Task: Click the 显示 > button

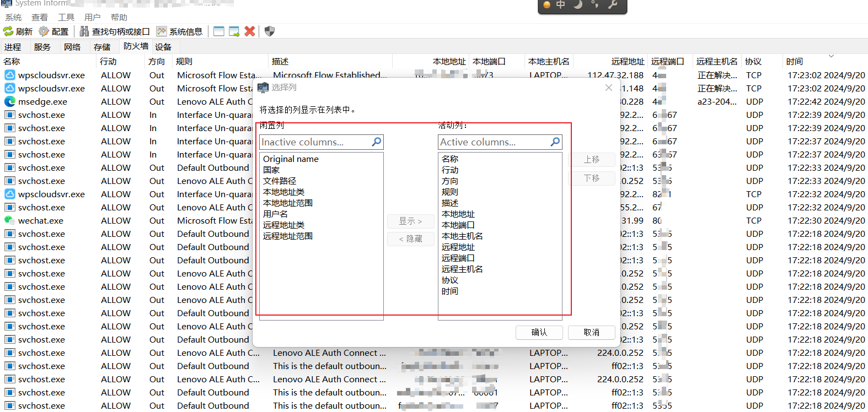Action: 411,221
